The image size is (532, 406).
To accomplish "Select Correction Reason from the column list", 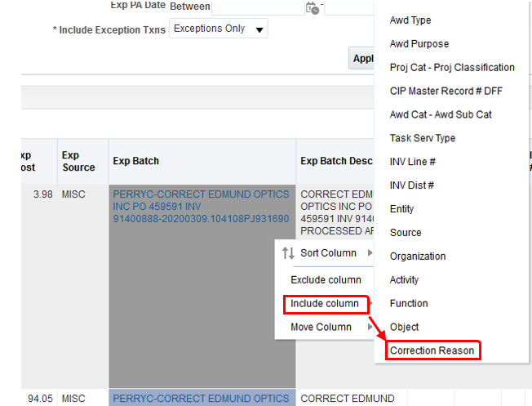I will 432,350.
